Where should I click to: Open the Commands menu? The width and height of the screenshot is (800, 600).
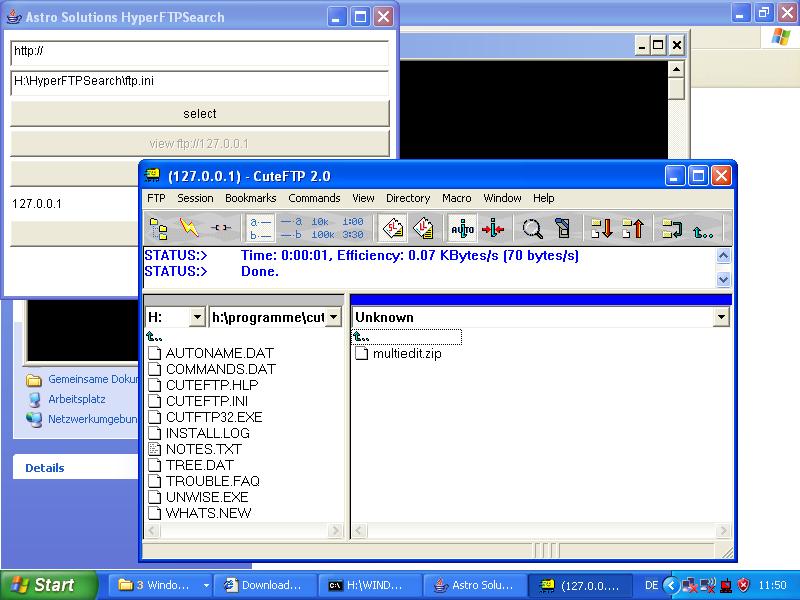(x=314, y=198)
